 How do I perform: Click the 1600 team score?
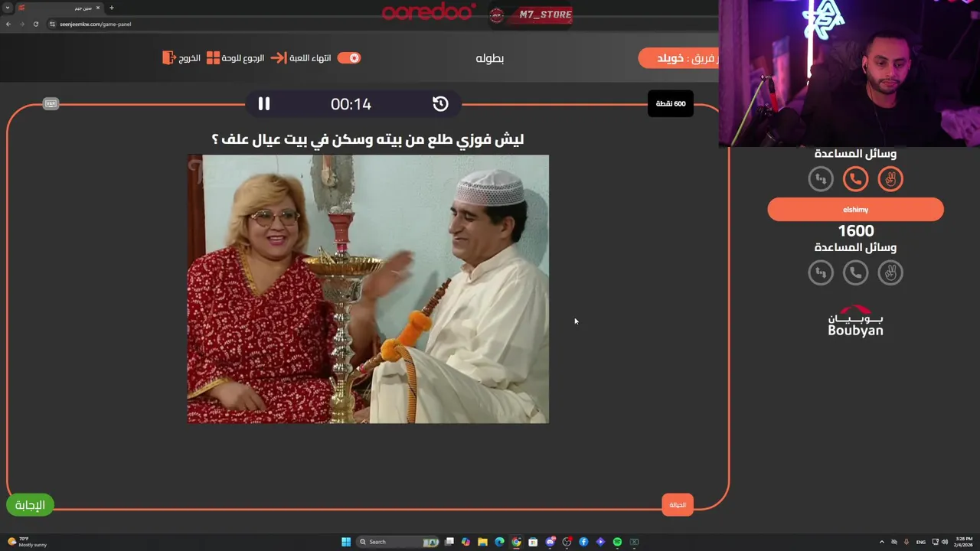tap(855, 230)
